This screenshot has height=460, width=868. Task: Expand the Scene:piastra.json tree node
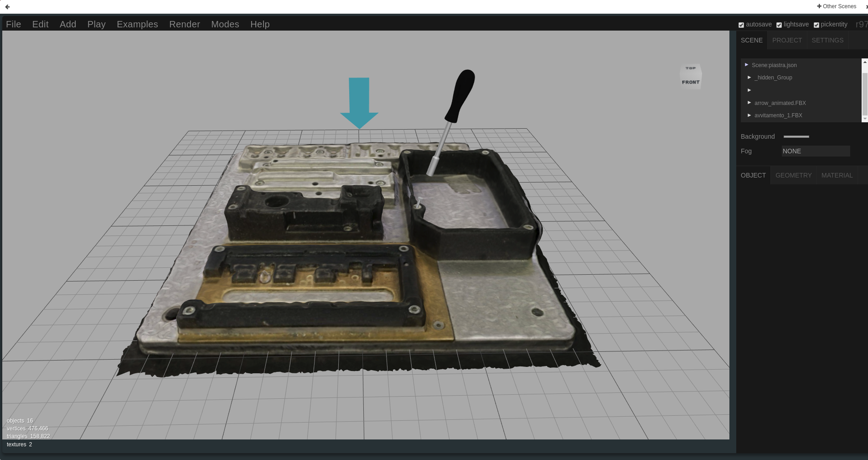pyautogui.click(x=746, y=65)
